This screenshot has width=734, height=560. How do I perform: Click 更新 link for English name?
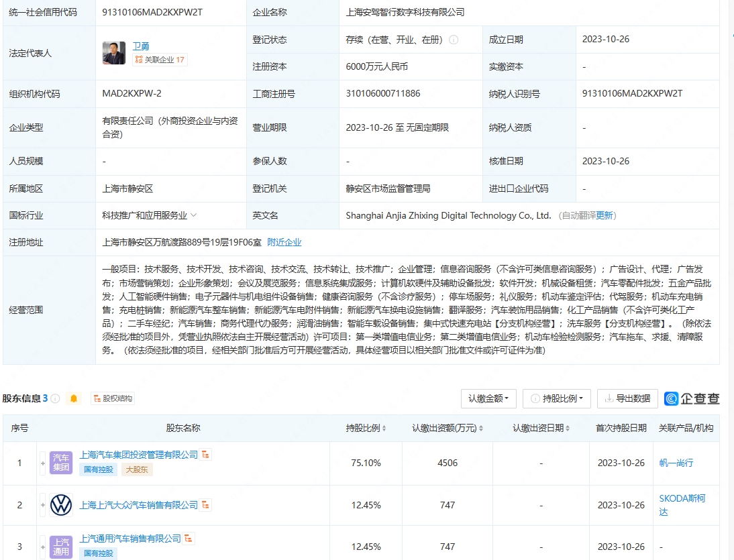pyautogui.click(x=605, y=216)
